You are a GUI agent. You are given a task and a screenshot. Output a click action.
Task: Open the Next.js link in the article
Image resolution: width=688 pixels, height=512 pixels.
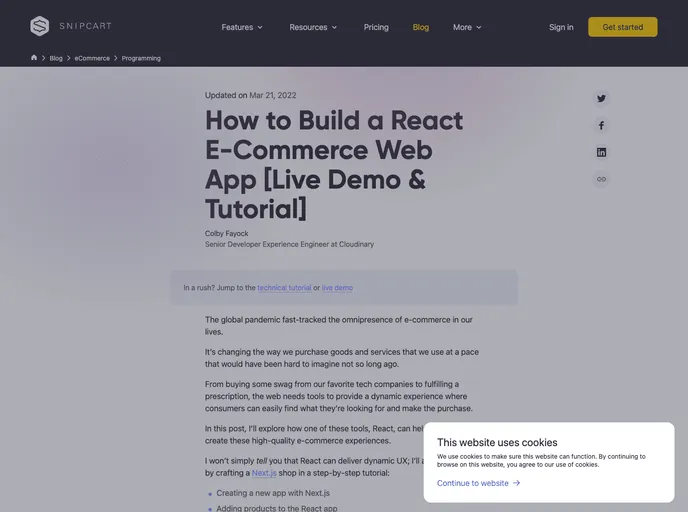[x=264, y=473]
